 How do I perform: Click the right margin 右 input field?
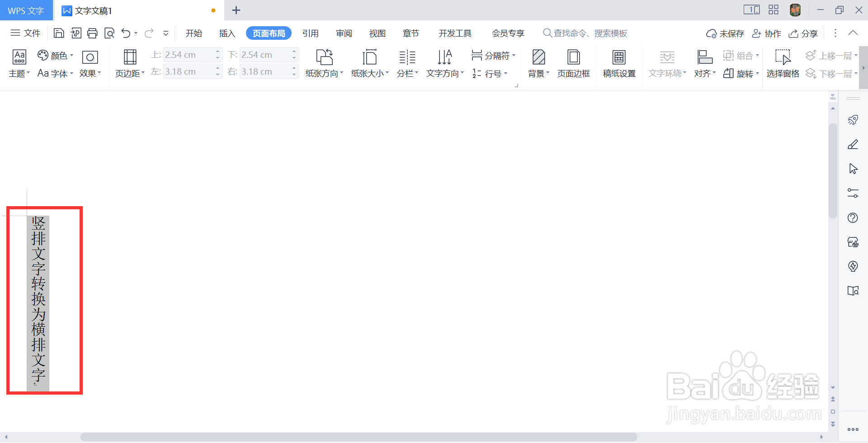[265, 71]
